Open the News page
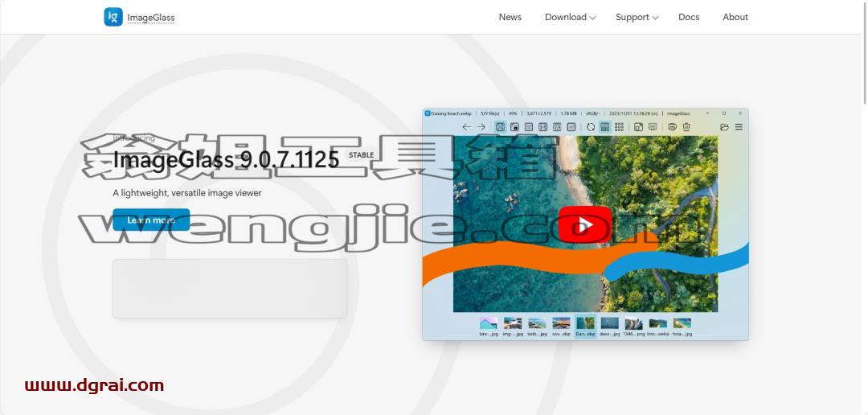Viewport: 868px width, 415px height. coord(510,17)
